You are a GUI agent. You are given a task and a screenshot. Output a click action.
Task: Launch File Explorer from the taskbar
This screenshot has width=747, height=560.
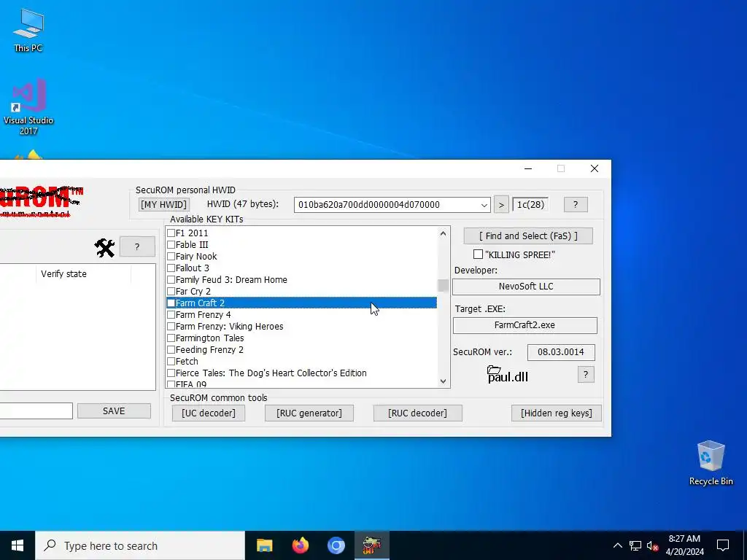tap(264, 545)
